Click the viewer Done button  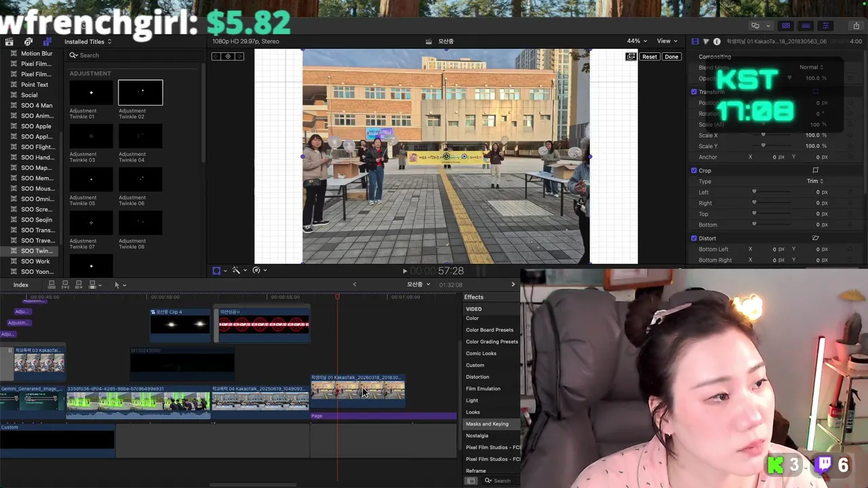pos(671,56)
